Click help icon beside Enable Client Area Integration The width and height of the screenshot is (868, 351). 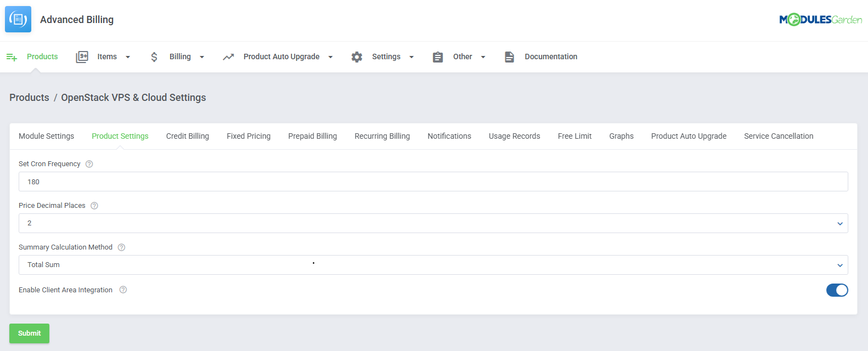(123, 290)
